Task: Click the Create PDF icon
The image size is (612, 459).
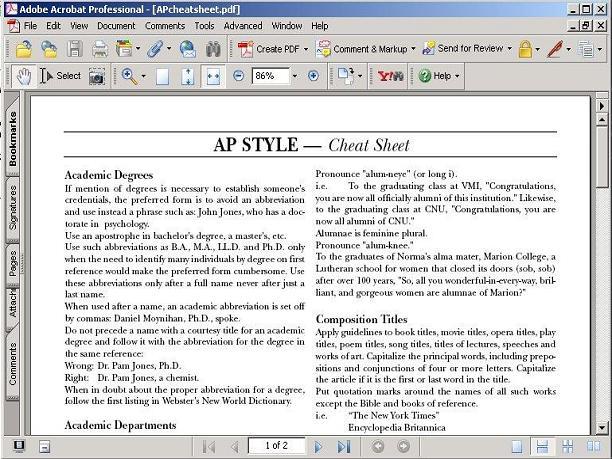Action: [x=246, y=50]
